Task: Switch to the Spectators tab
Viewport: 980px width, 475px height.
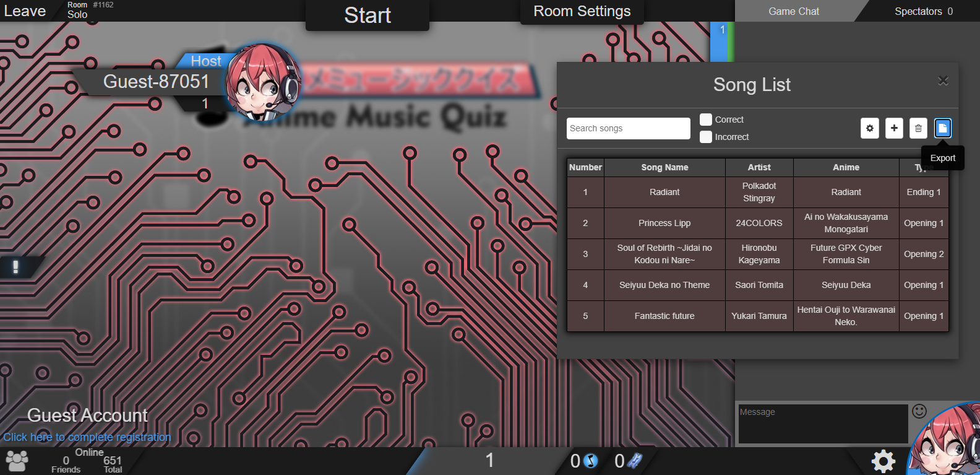Action: point(923,11)
